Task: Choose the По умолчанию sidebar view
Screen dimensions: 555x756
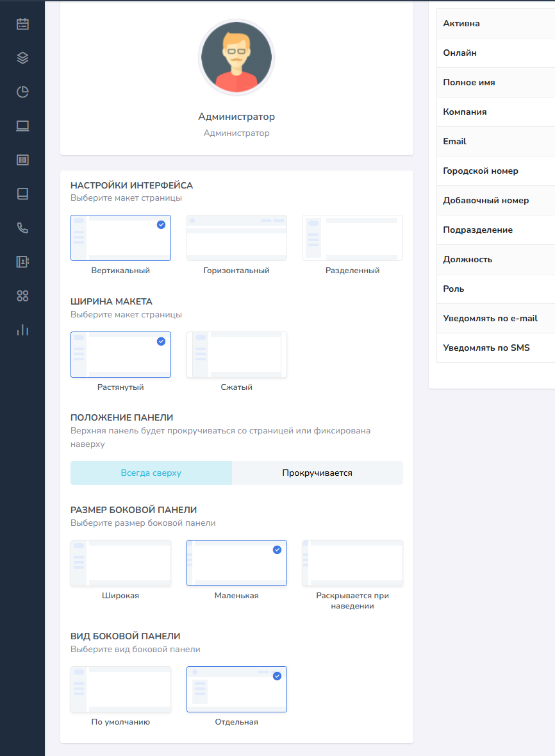Action: (120, 689)
